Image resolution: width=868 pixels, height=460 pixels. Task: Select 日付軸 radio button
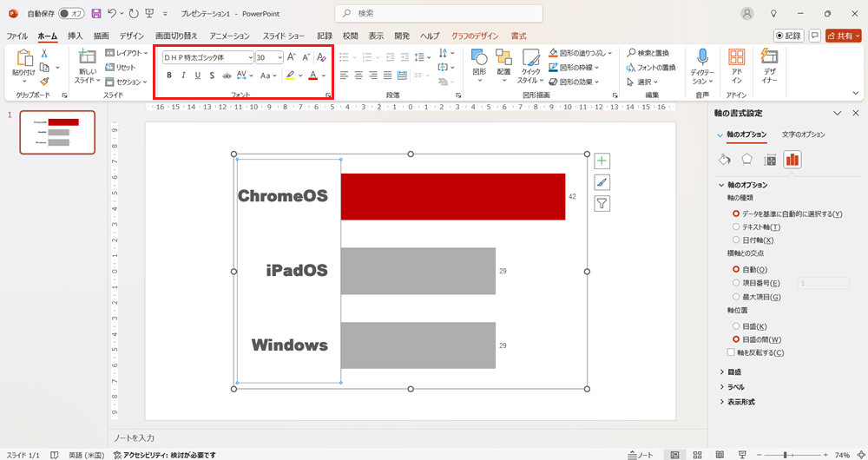click(736, 240)
